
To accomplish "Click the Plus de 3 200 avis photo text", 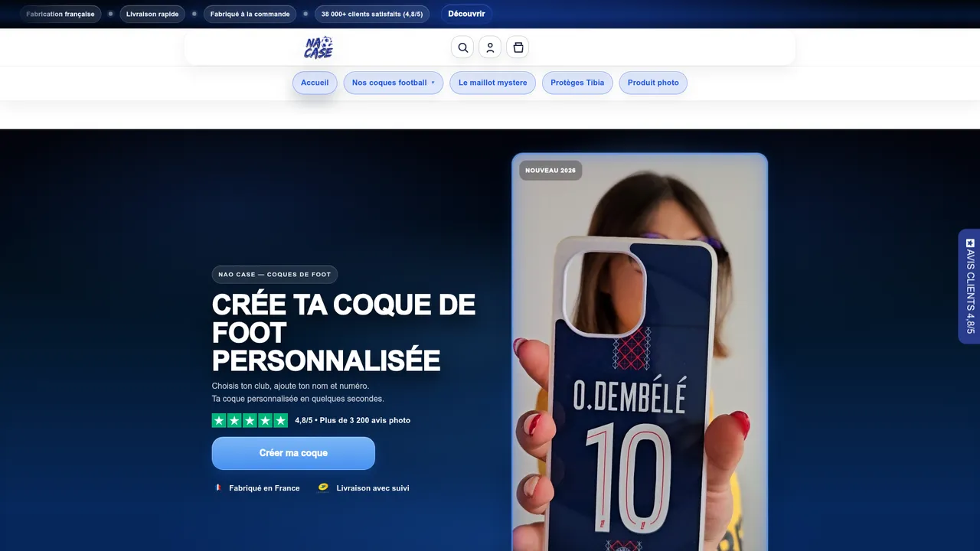I will click(365, 420).
